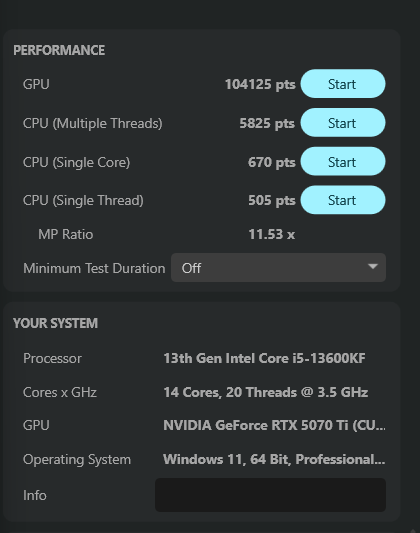Click the MP Ratio value 11.53 x
420x533 pixels.
[272, 234]
